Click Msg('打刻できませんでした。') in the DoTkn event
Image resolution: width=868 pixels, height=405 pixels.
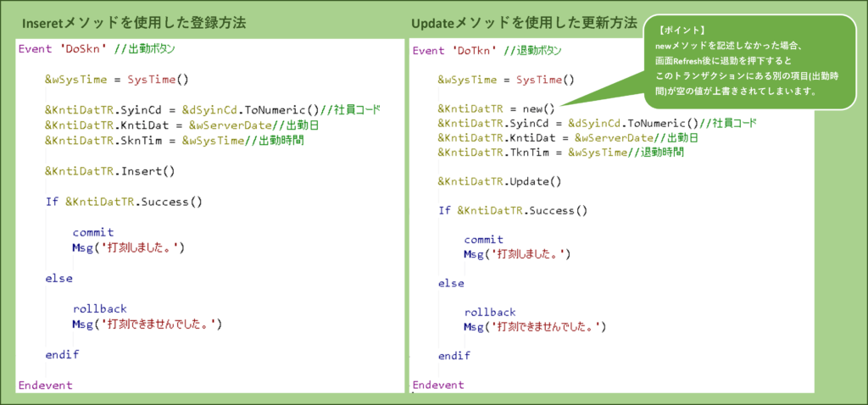(536, 327)
